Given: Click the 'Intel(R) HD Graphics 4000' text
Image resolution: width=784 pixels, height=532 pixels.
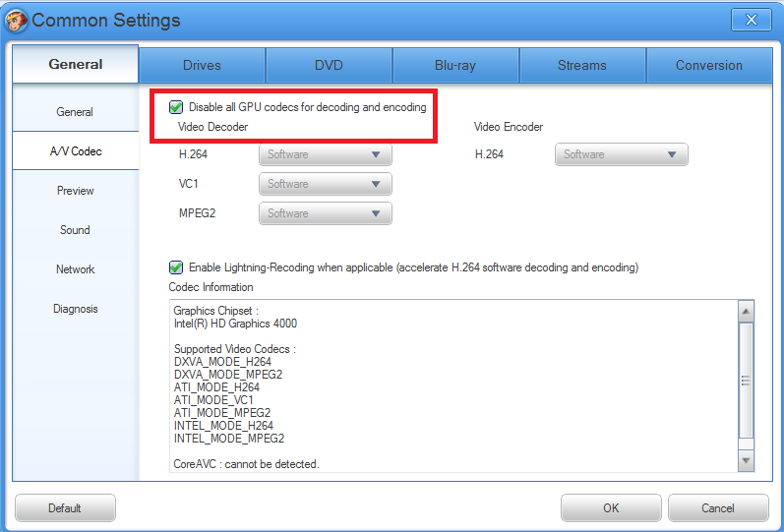Looking at the screenshot, I should click(235, 324).
